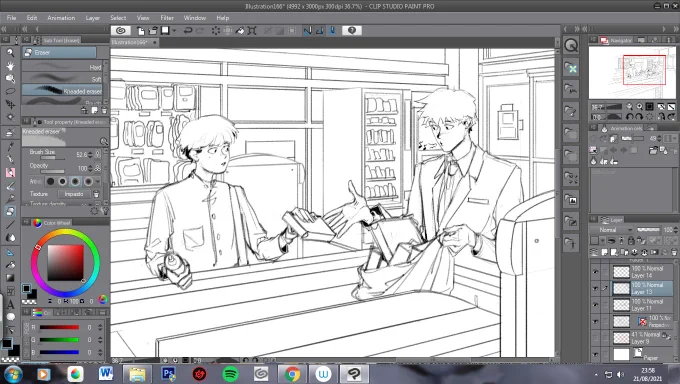Open Texture Impasto selector
Screen dimensions: 680x384
coord(74,194)
